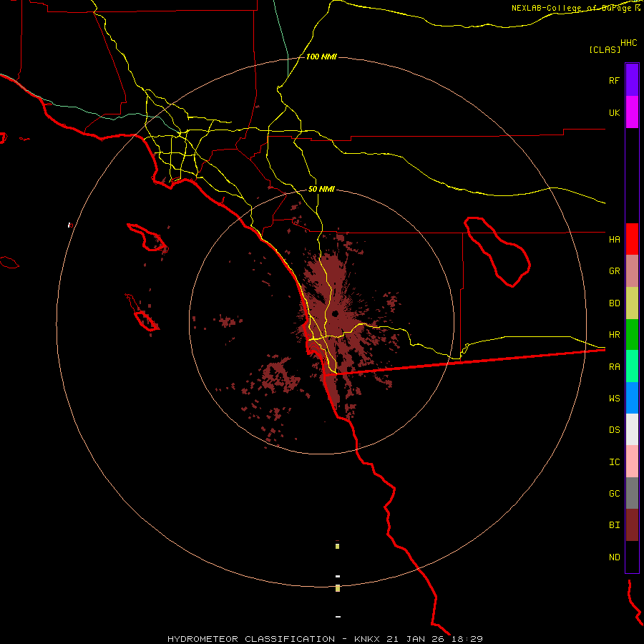The height and width of the screenshot is (644, 644).
Task: Click the DS white legend swatch
Action: (x=632, y=429)
